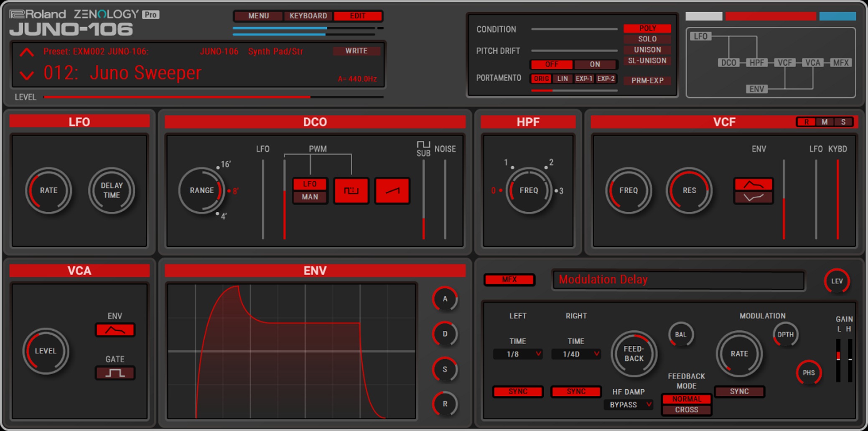868x431 pixels.
Task: Click the A= 440.0Hz tuning value
Action: (x=357, y=79)
